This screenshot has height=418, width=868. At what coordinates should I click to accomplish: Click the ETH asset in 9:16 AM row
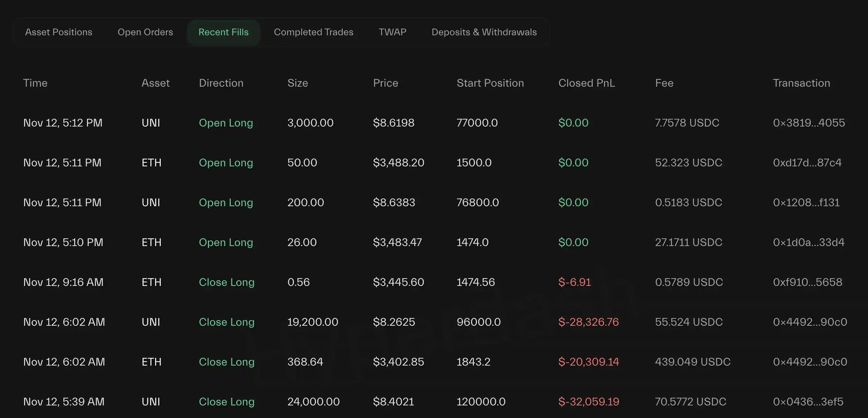151,282
